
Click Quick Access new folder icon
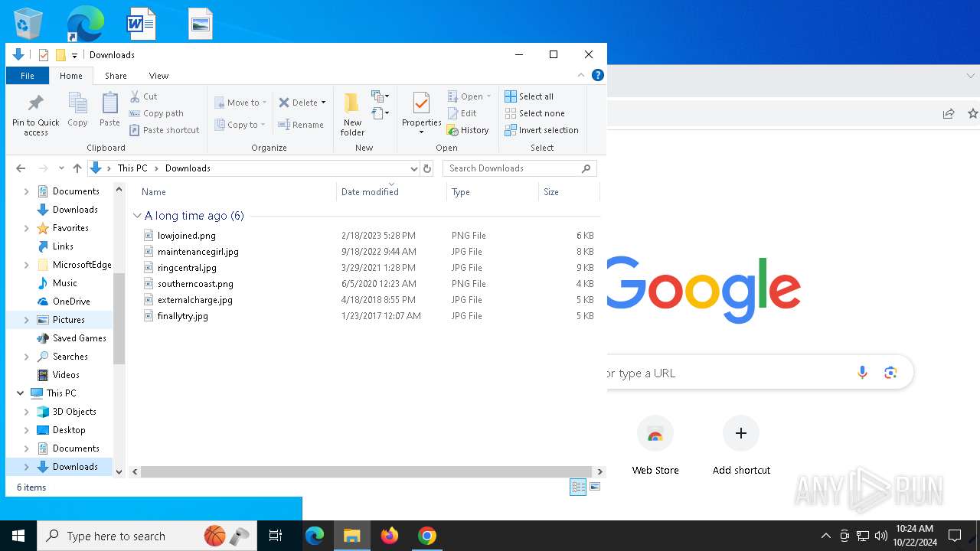[x=60, y=55]
